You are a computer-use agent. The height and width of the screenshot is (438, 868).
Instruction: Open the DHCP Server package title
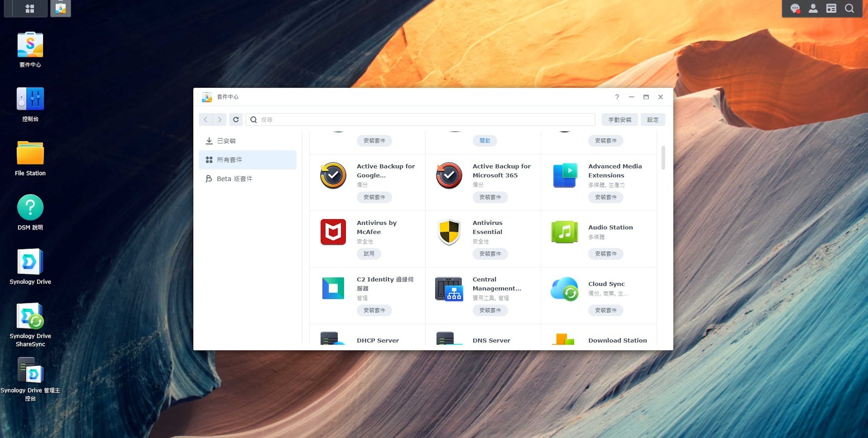click(x=378, y=340)
